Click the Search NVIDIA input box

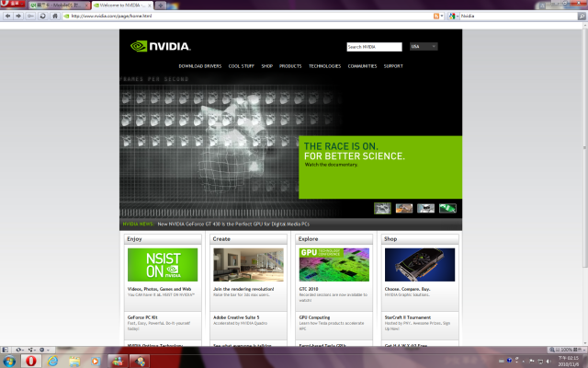374,47
